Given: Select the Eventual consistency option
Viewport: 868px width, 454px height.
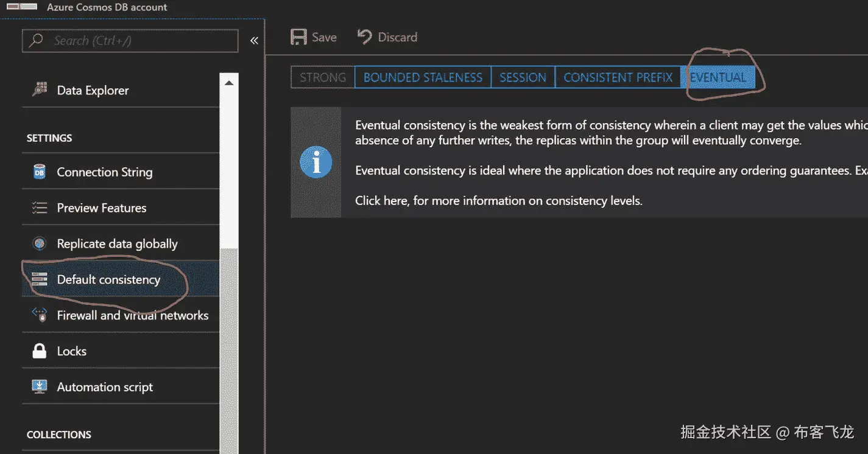Looking at the screenshot, I should tap(718, 77).
